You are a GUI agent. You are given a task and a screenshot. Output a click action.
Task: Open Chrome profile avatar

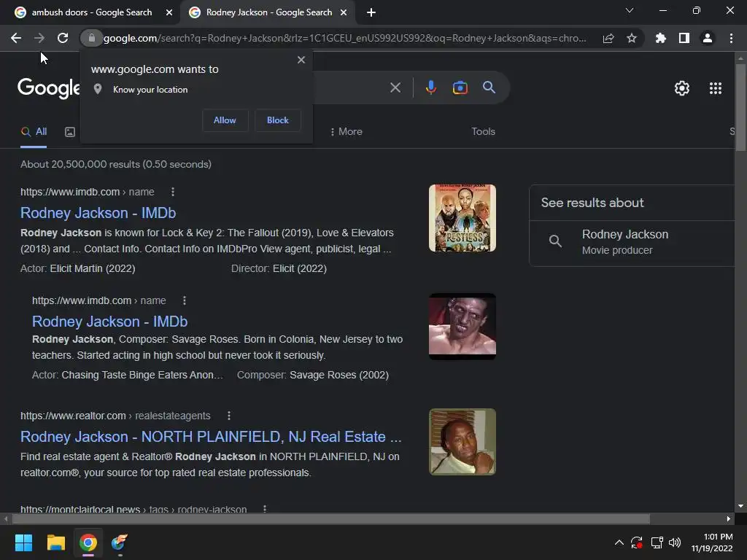click(708, 38)
